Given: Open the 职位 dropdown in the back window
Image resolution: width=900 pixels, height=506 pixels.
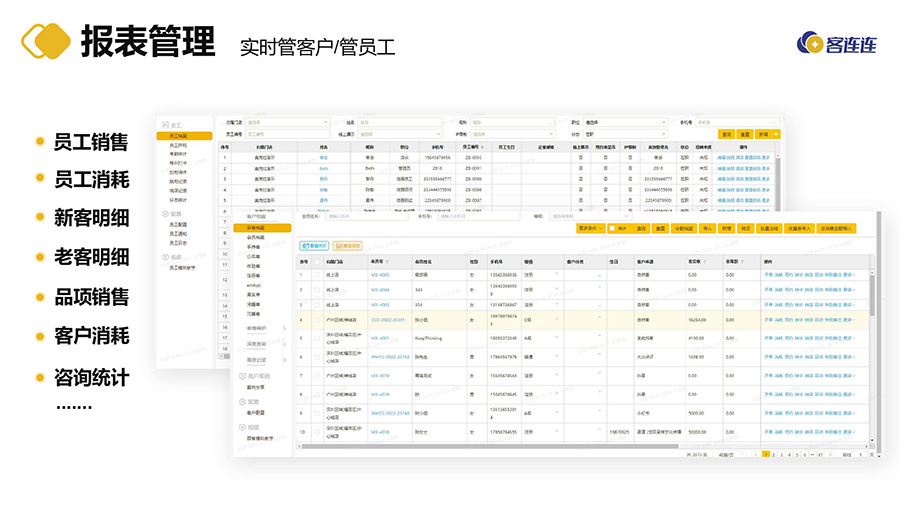Looking at the screenshot, I should pyautogui.click(x=625, y=122).
